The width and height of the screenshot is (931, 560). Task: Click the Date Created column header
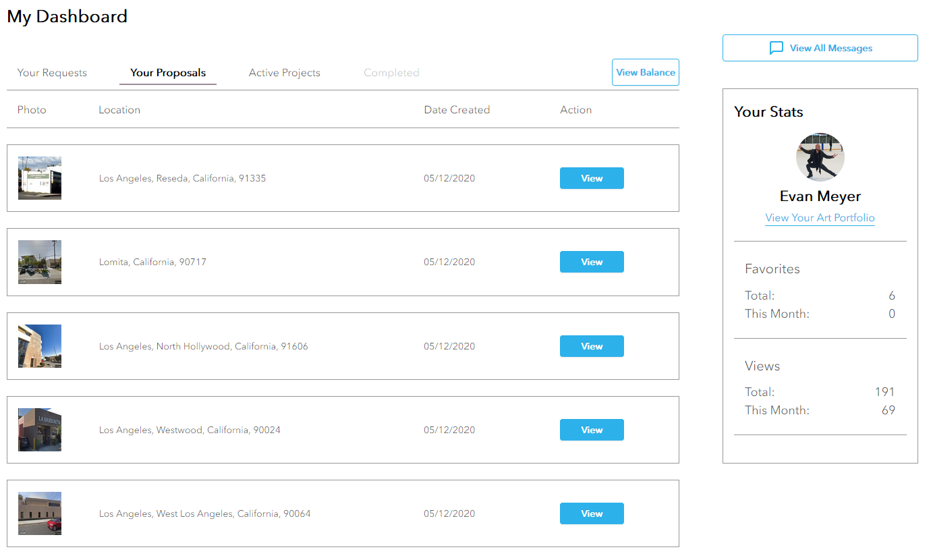point(457,110)
